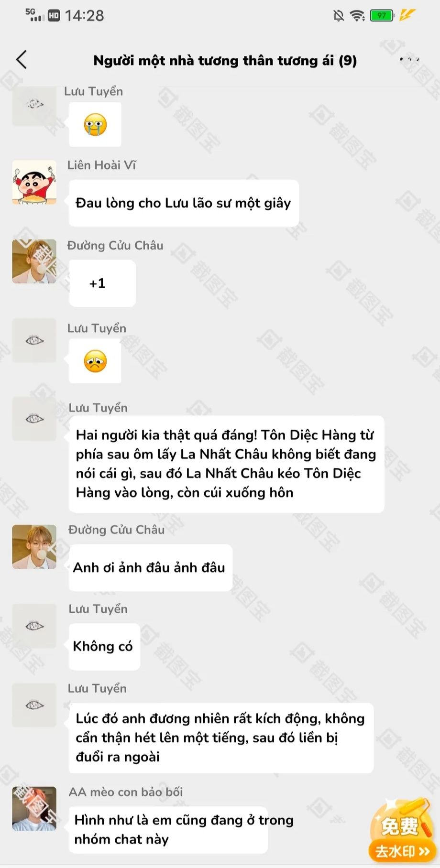Tap the 'Anh ơi ảnh đâu ảnh đâu' bubble
The image size is (440, 868).
pos(151,567)
